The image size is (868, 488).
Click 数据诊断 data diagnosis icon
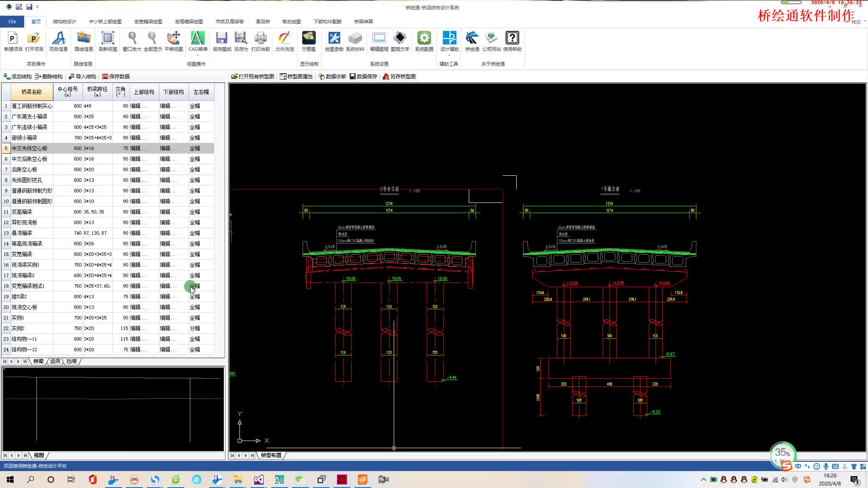pos(332,77)
